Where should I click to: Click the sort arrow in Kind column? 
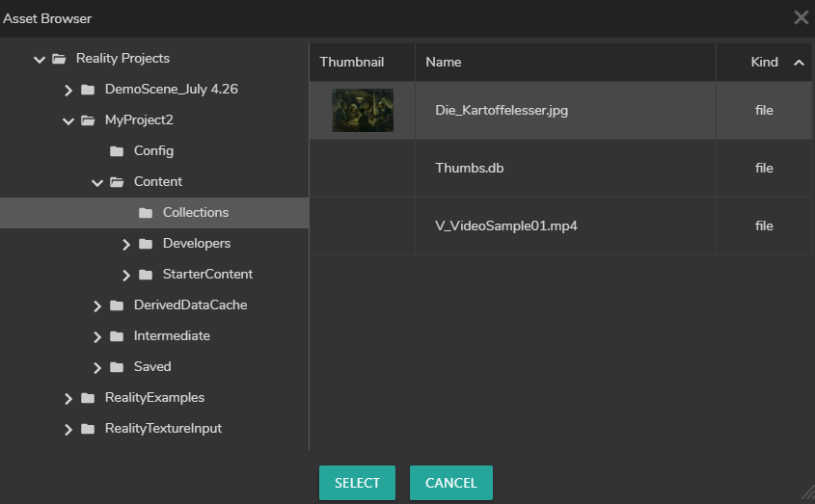point(798,63)
